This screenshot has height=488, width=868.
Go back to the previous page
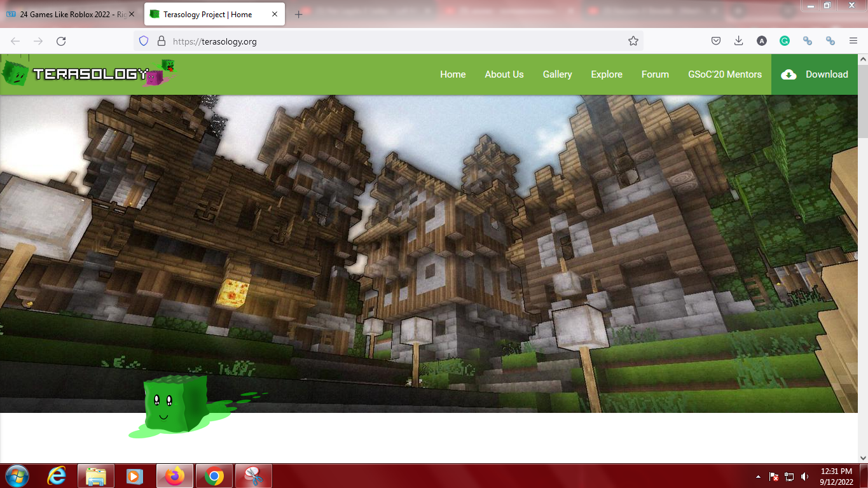(15, 41)
